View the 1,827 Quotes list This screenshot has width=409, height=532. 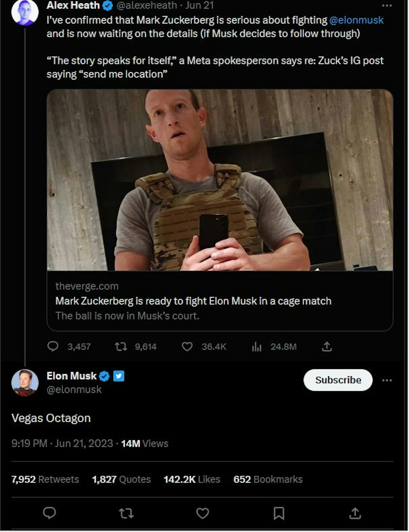pos(121,479)
